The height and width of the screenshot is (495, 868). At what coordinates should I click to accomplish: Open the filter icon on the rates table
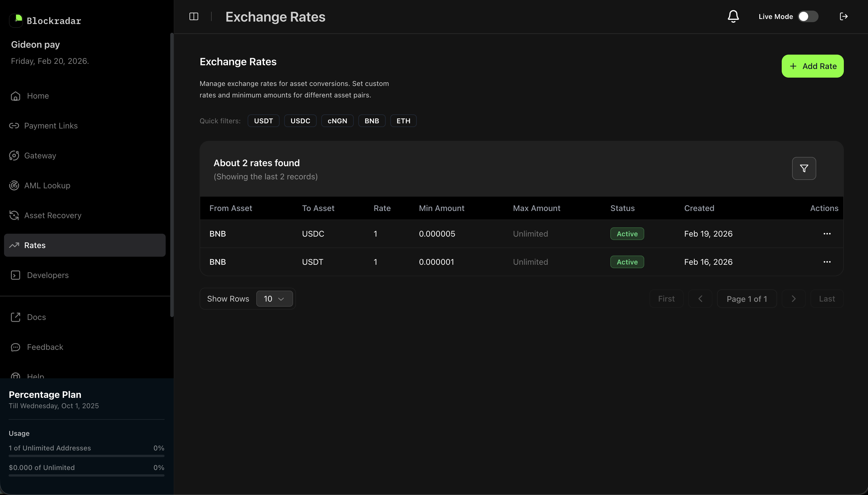tap(804, 168)
